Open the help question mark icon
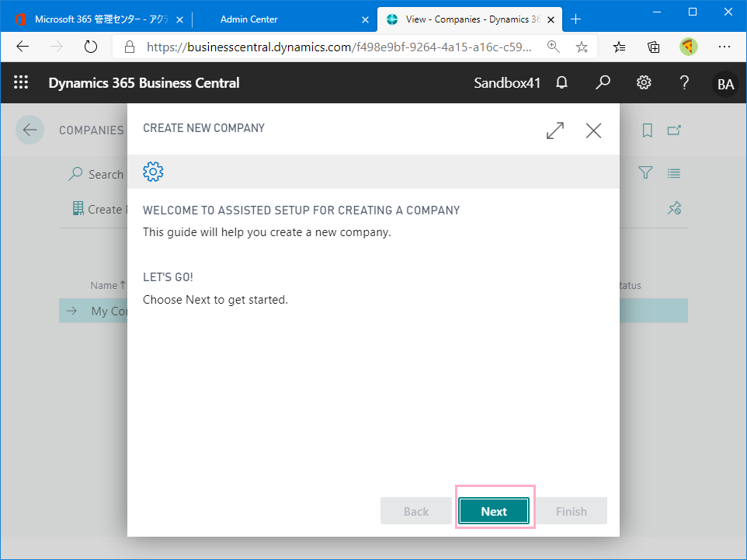This screenshot has width=747, height=560. click(x=684, y=82)
